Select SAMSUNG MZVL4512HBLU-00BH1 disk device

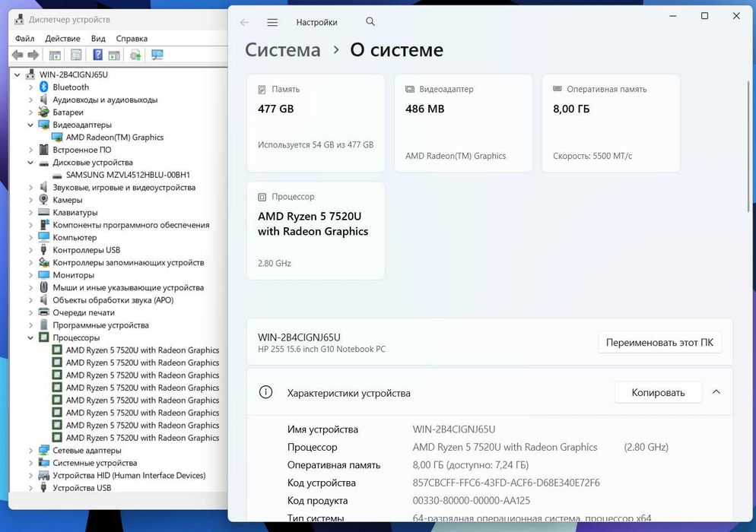tap(128, 175)
